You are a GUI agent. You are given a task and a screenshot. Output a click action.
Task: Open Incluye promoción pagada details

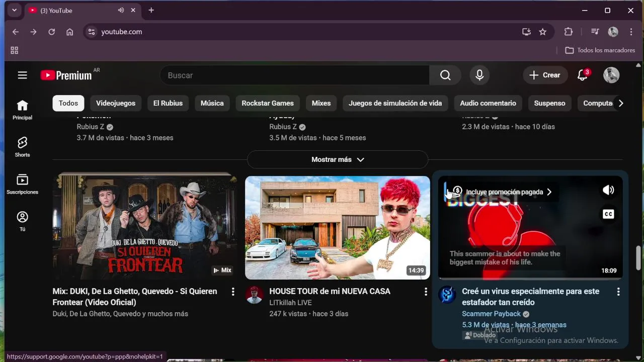click(x=504, y=192)
